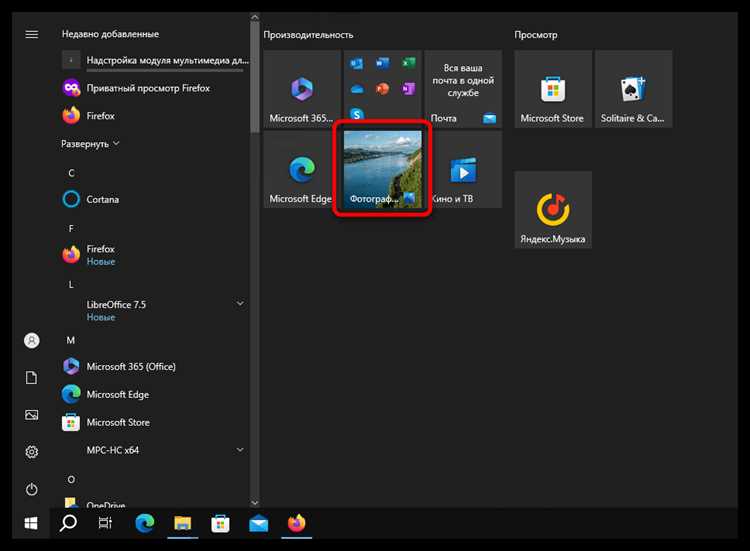Click the letter F section header

point(71,229)
